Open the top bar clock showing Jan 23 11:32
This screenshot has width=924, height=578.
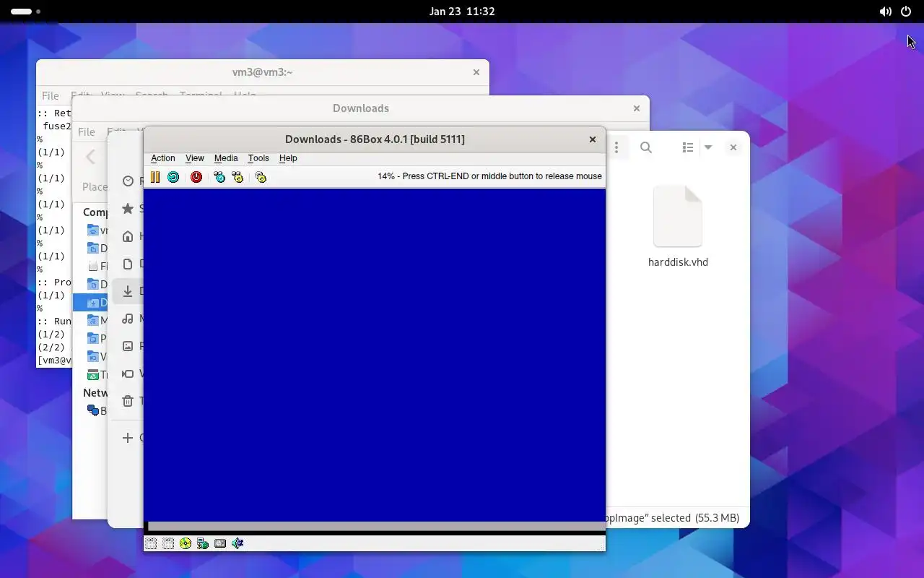point(462,12)
